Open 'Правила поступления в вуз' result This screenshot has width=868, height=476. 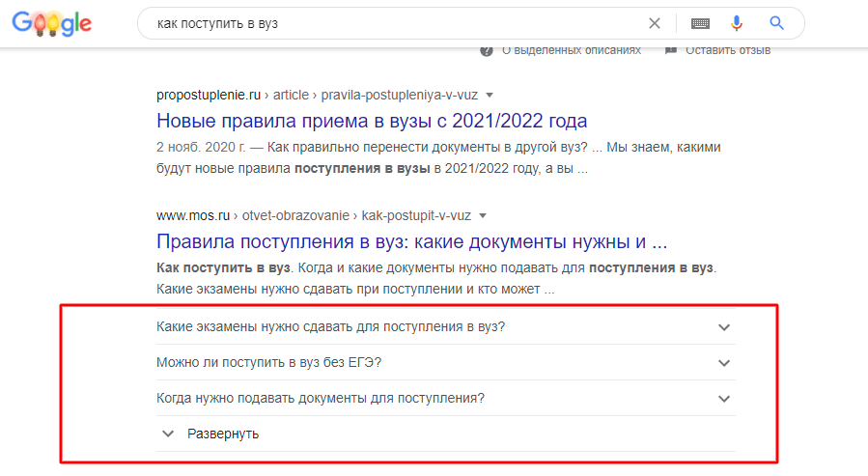click(x=412, y=241)
